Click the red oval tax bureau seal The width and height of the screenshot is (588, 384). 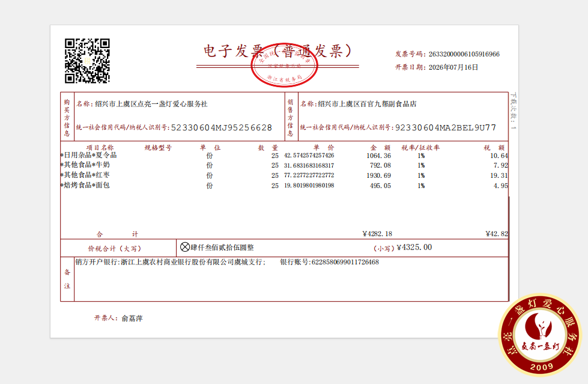click(x=284, y=65)
